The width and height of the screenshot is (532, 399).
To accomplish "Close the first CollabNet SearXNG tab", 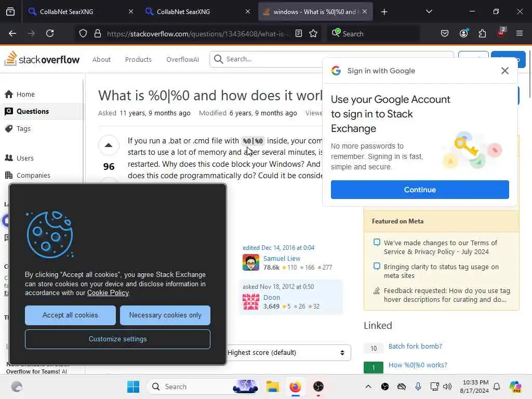I will point(131,11).
